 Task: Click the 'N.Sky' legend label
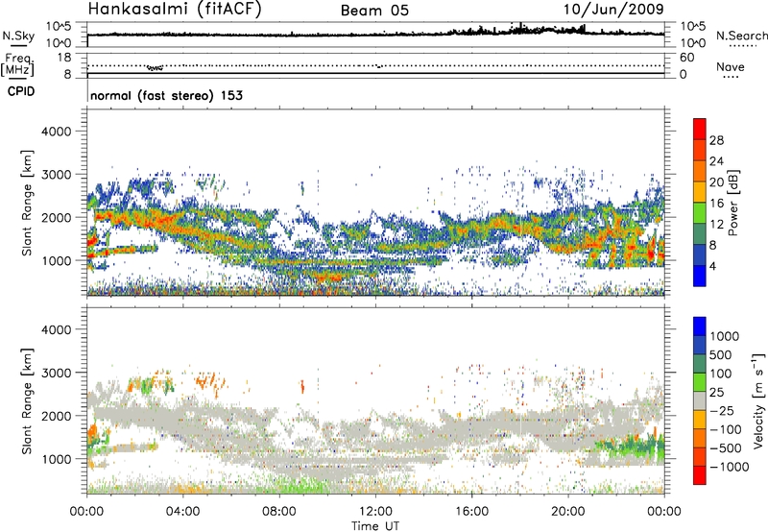(x=18, y=36)
